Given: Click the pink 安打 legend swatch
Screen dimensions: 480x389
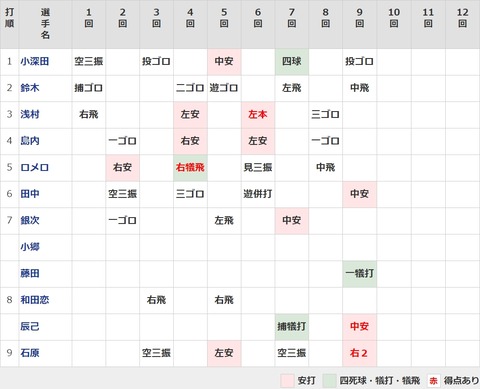Looking at the screenshot, I should pos(287,380).
